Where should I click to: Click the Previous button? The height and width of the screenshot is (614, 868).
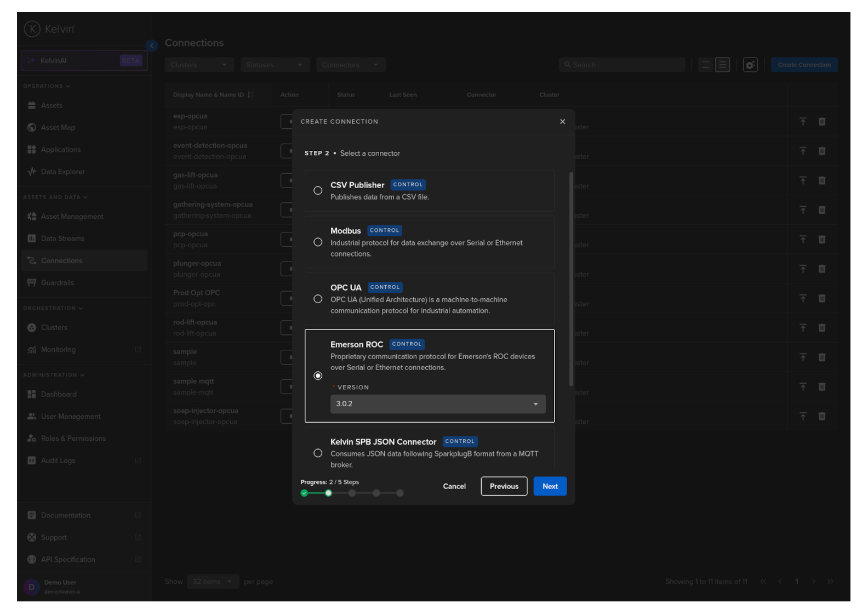(x=504, y=486)
